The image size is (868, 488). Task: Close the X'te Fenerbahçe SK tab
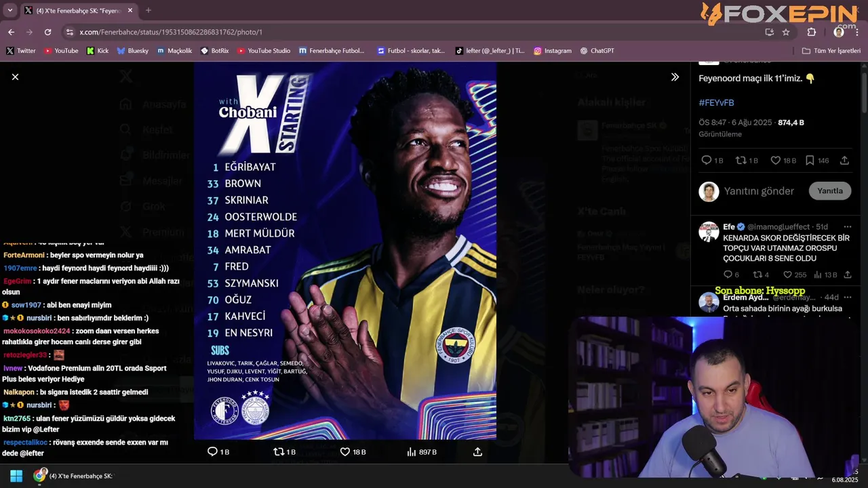(131, 10)
